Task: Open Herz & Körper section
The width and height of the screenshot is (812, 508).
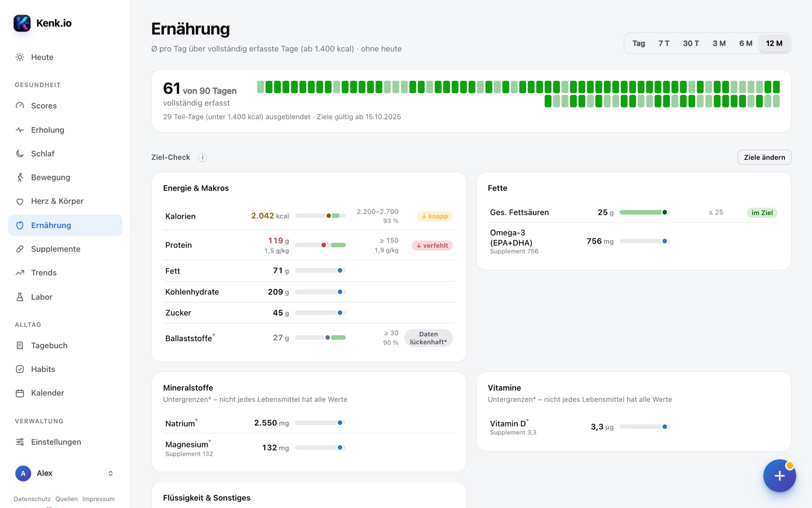Action: (x=65, y=201)
